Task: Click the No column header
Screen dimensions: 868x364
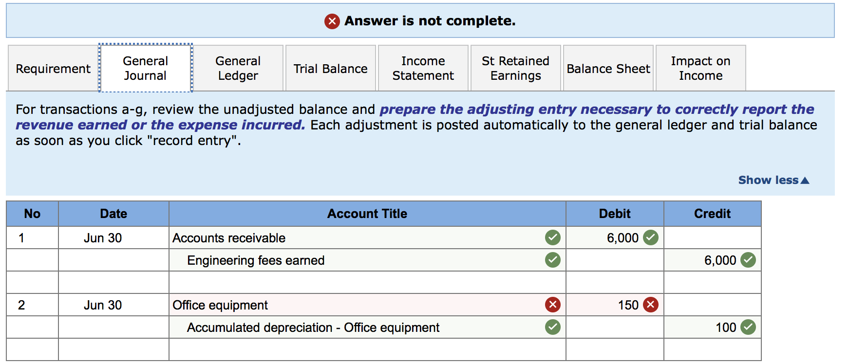Action: 32,214
